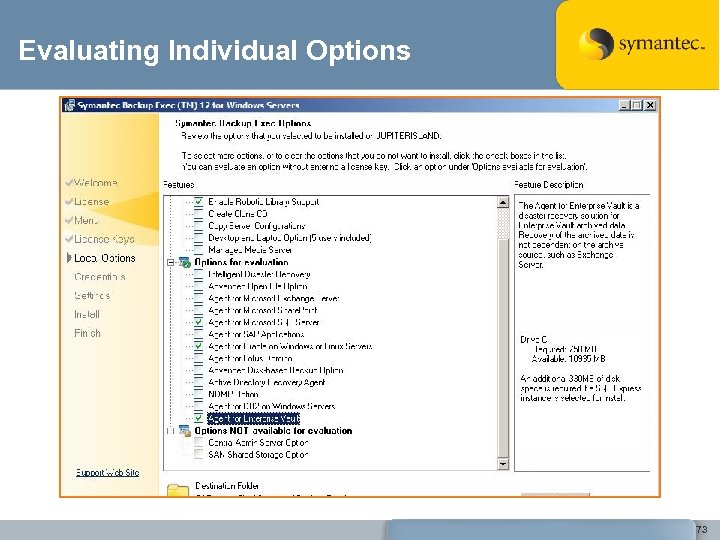Image resolution: width=720 pixels, height=540 pixels.
Task: Check Copy Server Configurations
Action: tap(198, 226)
